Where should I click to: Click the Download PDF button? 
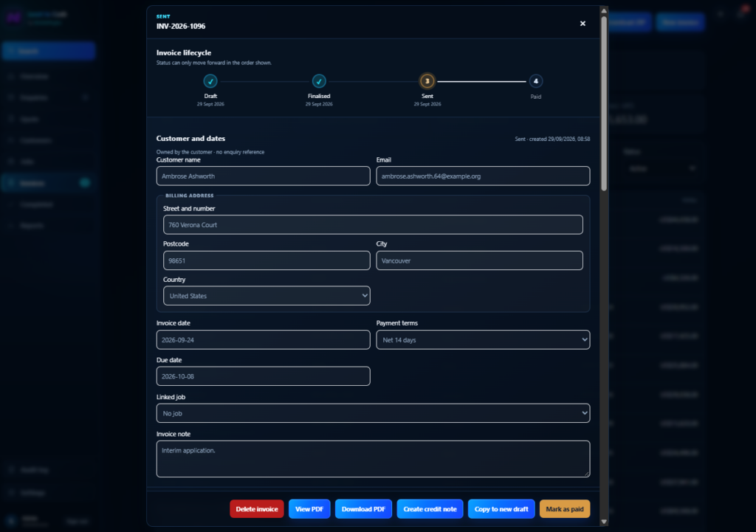click(x=363, y=509)
